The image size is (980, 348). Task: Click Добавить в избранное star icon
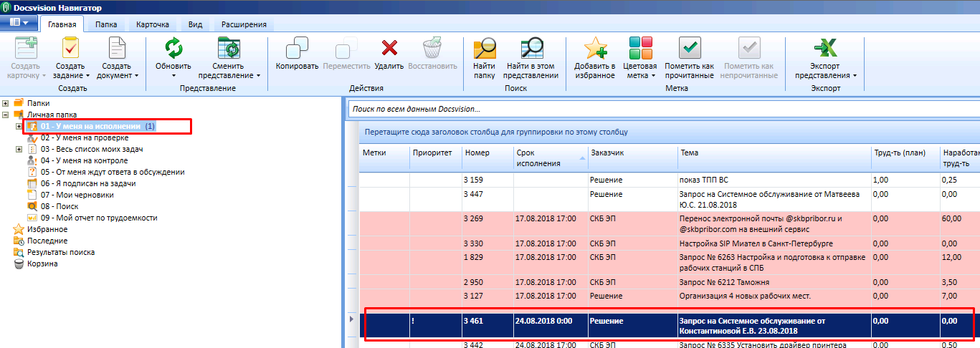[x=595, y=49]
